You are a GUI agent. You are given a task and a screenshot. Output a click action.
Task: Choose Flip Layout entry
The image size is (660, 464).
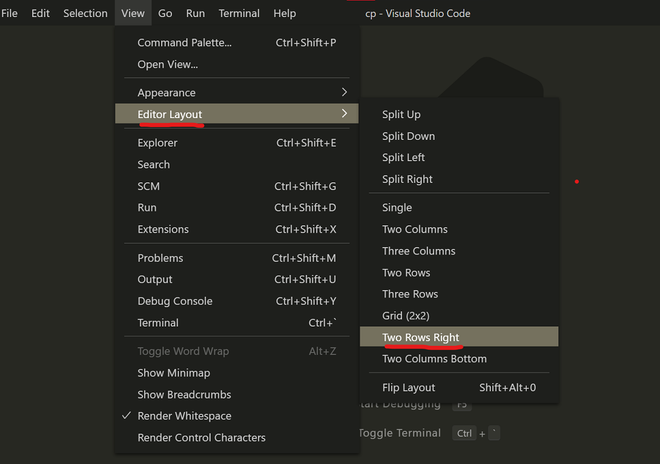click(x=459, y=388)
